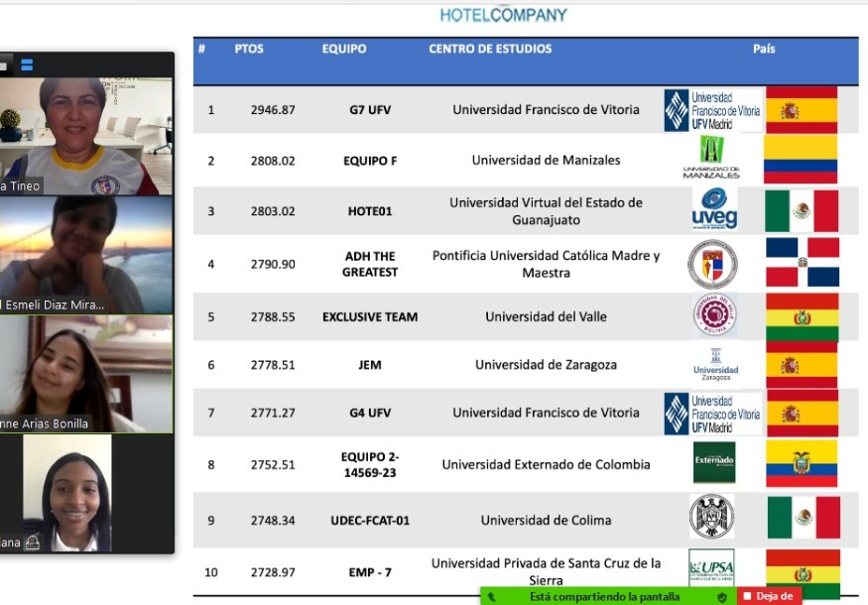Click the score 2946.87
Screen dimensions: 868x605
[273, 110]
